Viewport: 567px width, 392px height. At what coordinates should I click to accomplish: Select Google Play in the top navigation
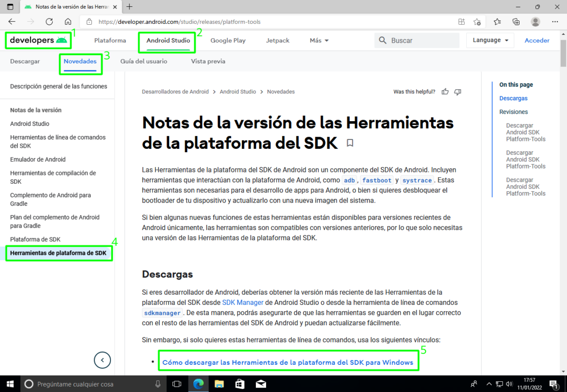tap(228, 40)
